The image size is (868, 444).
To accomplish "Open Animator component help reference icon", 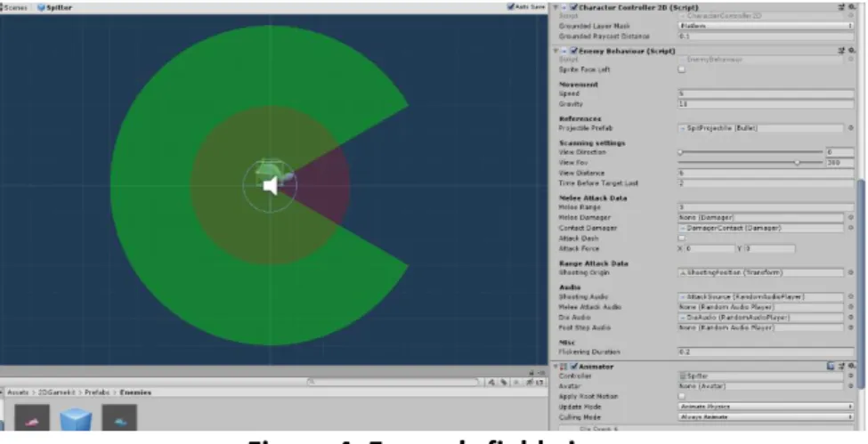I will pos(831,366).
